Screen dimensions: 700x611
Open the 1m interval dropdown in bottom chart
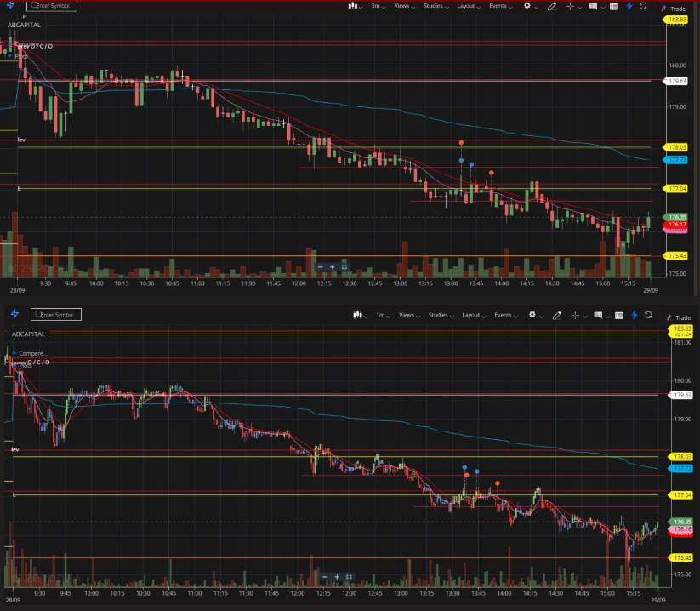pyautogui.click(x=383, y=315)
